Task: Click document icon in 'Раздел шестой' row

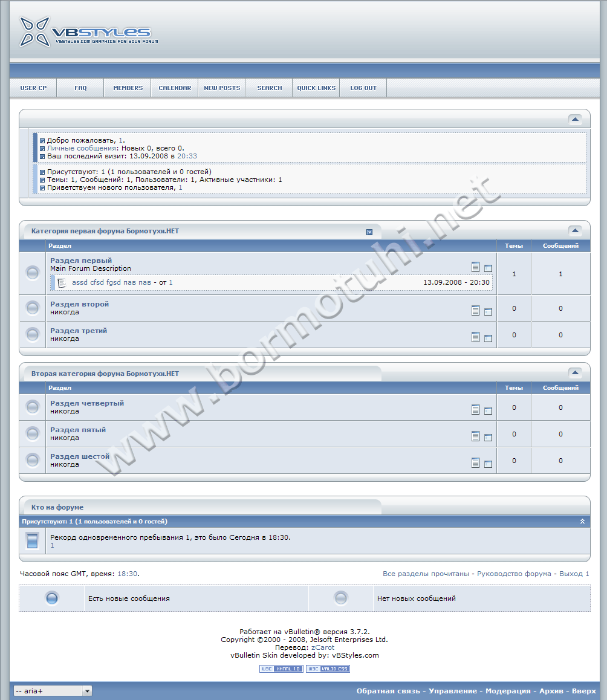Action: click(x=475, y=463)
